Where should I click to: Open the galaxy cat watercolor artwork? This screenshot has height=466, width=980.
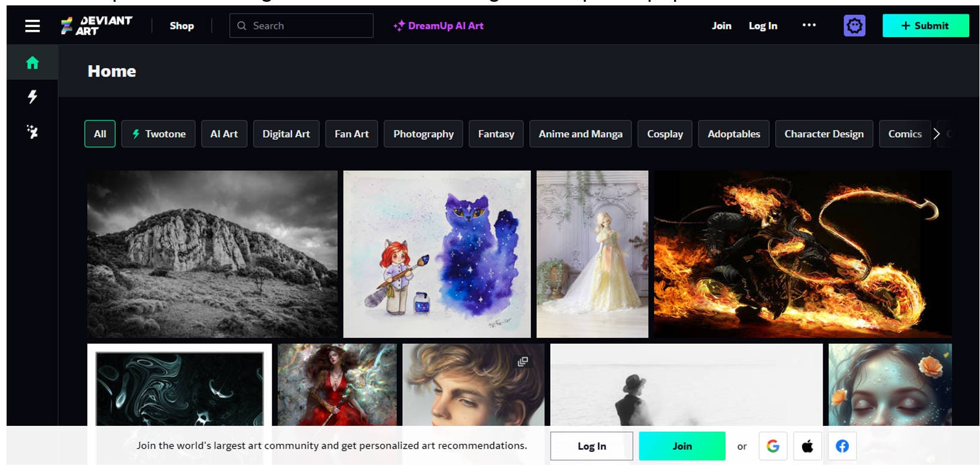tap(437, 254)
